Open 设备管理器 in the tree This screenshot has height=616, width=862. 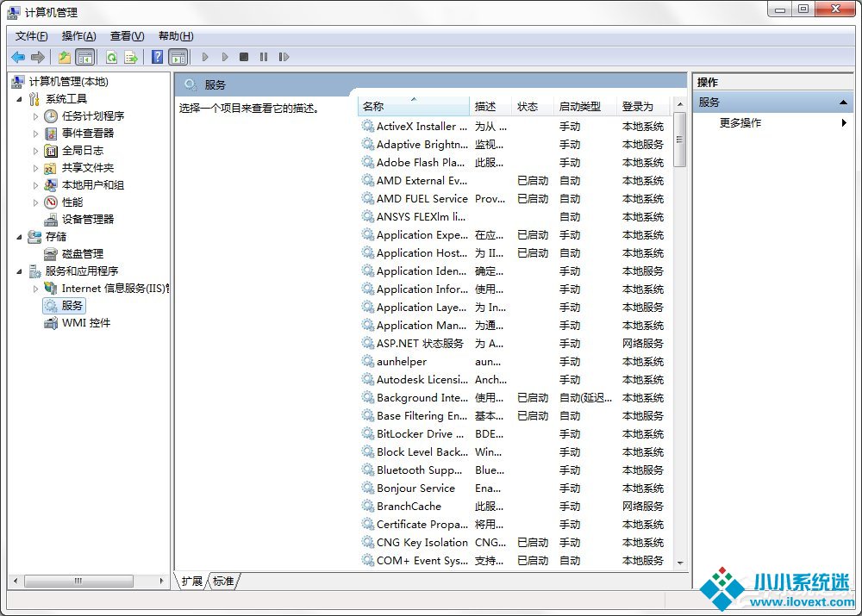coord(87,219)
